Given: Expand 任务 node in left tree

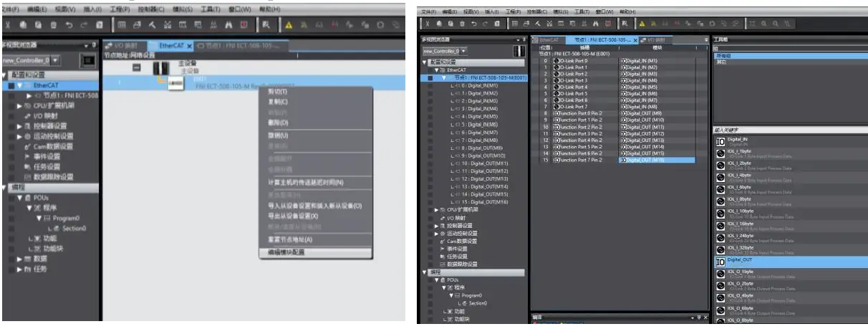Looking at the screenshot, I should pyautogui.click(x=20, y=268).
